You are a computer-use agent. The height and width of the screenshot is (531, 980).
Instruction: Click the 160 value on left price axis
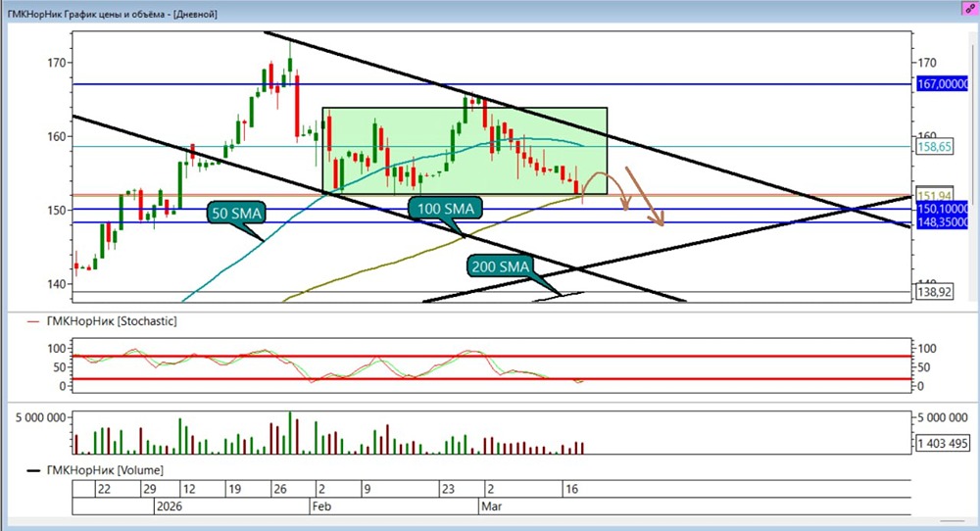56,136
